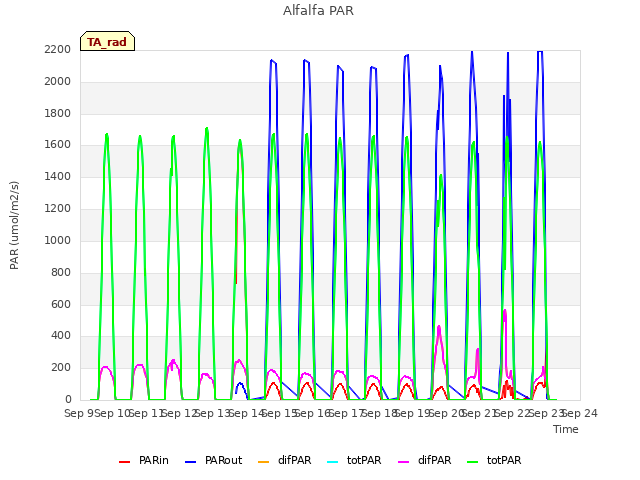Click the 1800 y-axis tick label
Image resolution: width=640 pixels, height=480 pixels.
click(58, 113)
